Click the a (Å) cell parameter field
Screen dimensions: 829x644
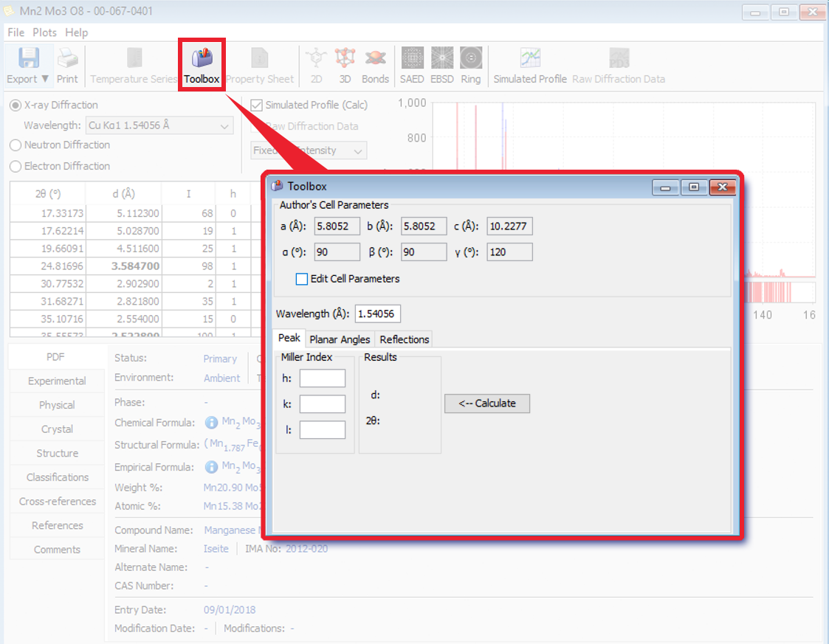[337, 226]
